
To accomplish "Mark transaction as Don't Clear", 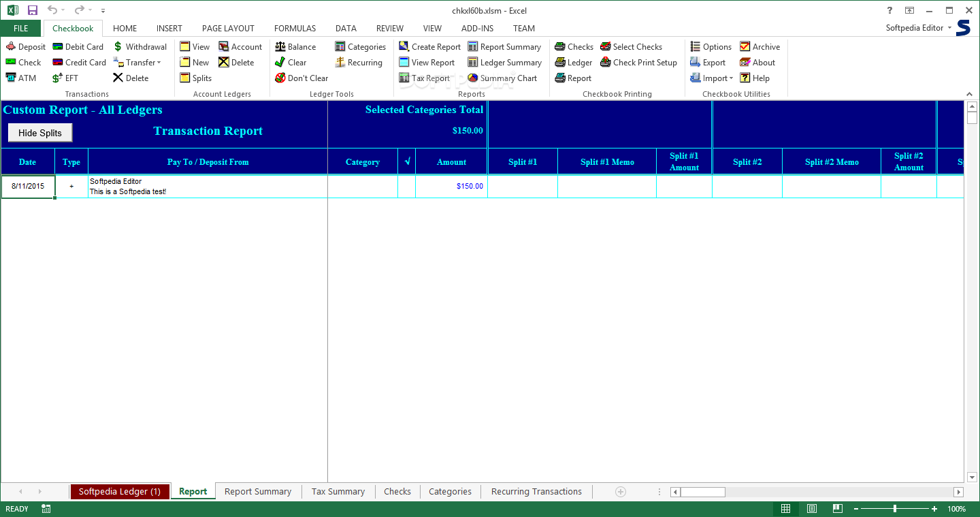I will coord(301,78).
